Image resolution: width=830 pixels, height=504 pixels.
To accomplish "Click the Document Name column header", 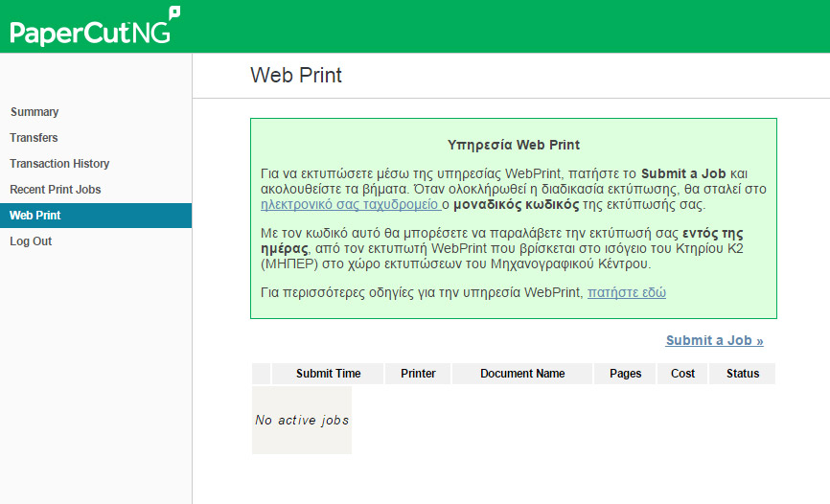I will 522,374.
